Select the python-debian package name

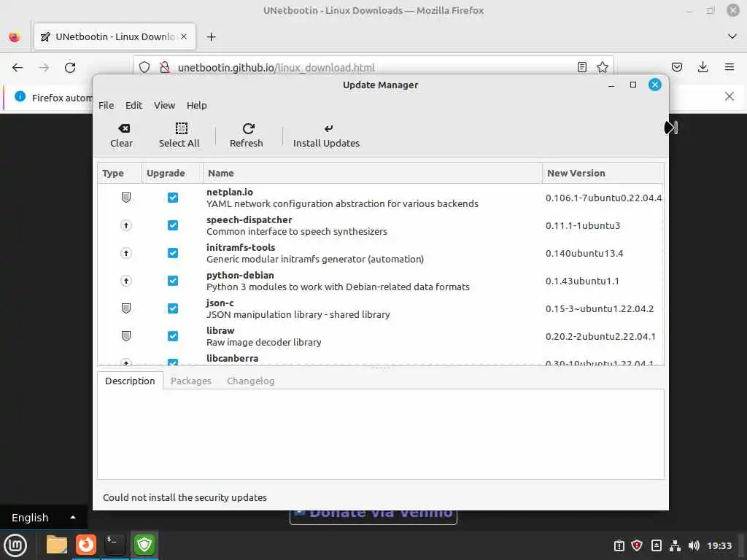[240, 275]
